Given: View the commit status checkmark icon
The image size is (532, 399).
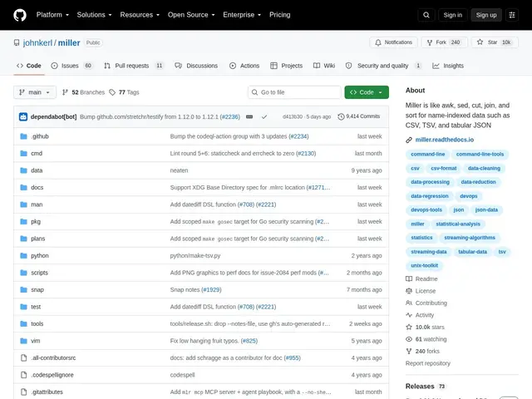Looking at the screenshot, I should click(264, 116).
